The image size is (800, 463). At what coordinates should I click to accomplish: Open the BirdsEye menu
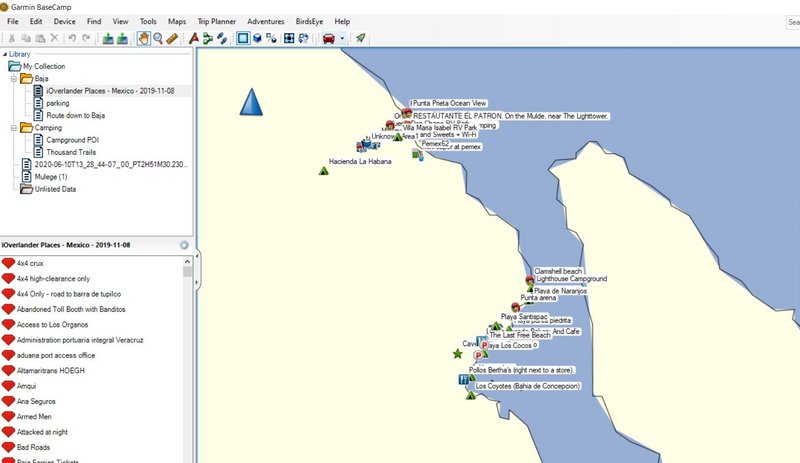coord(309,21)
